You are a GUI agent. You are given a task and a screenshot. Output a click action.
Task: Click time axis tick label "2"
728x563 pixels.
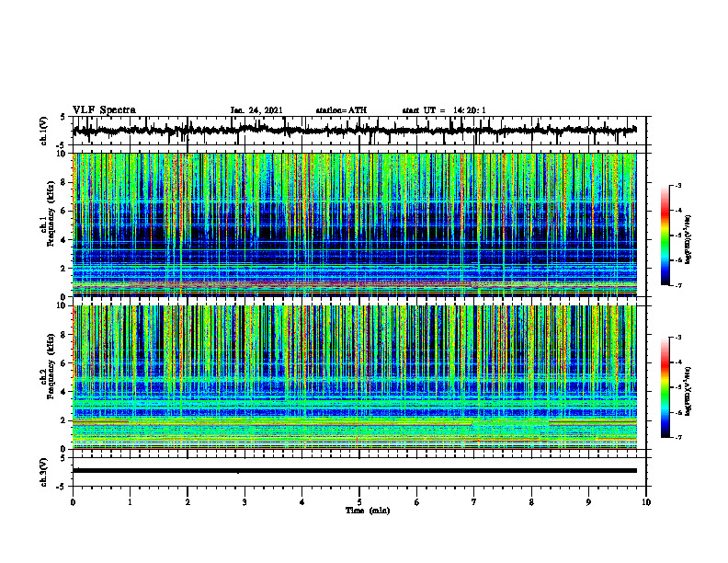188,502
